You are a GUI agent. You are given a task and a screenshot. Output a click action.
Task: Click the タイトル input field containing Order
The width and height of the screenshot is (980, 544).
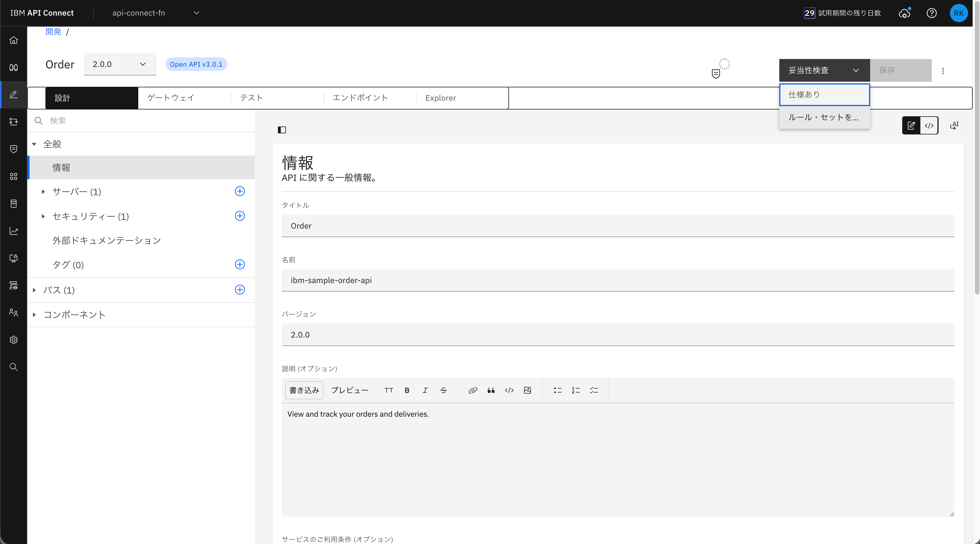[617, 226]
